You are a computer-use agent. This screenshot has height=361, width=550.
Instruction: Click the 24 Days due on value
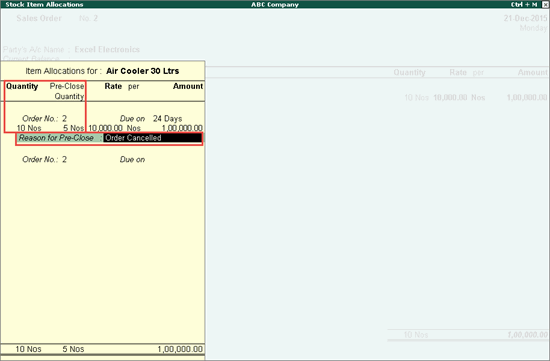tap(167, 119)
